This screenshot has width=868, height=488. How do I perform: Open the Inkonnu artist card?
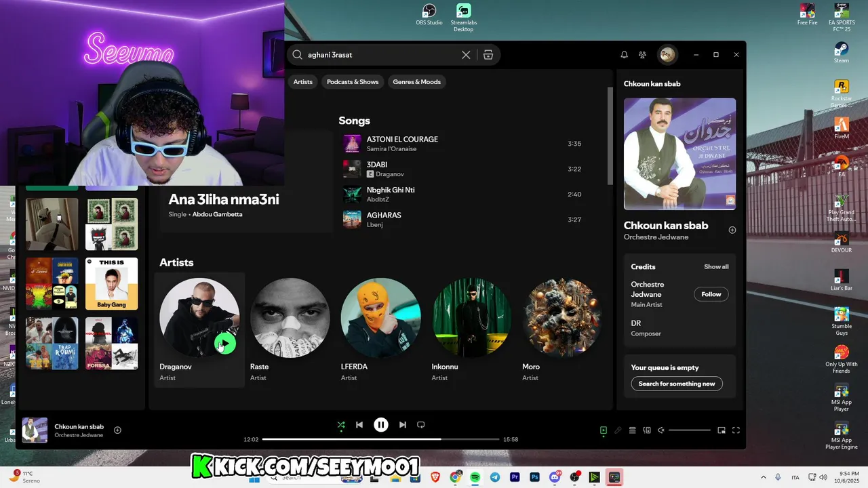tap(471, 330)
